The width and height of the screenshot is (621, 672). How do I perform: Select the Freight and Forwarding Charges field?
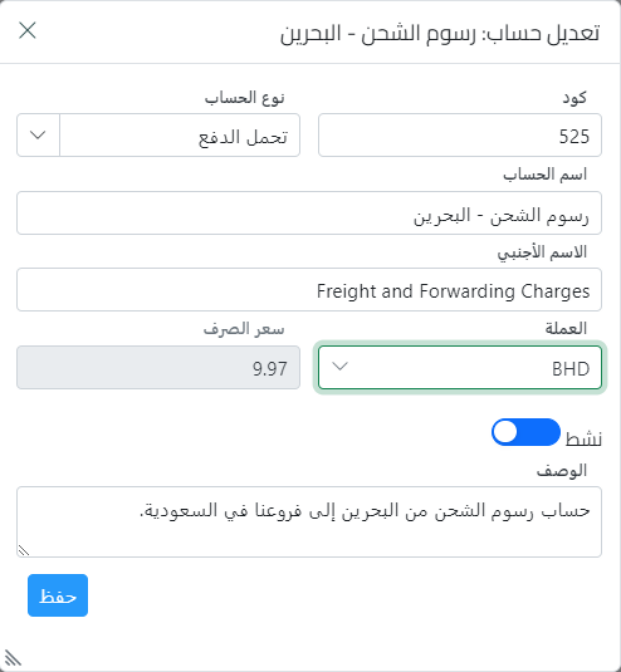310,289
